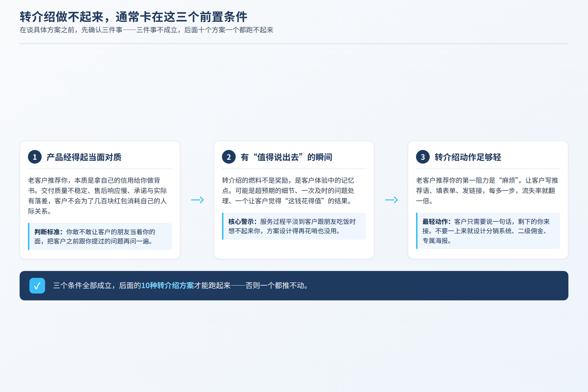Click the number 2 circle badge
This screenshot has height=392, width=588.
(229, 157)
